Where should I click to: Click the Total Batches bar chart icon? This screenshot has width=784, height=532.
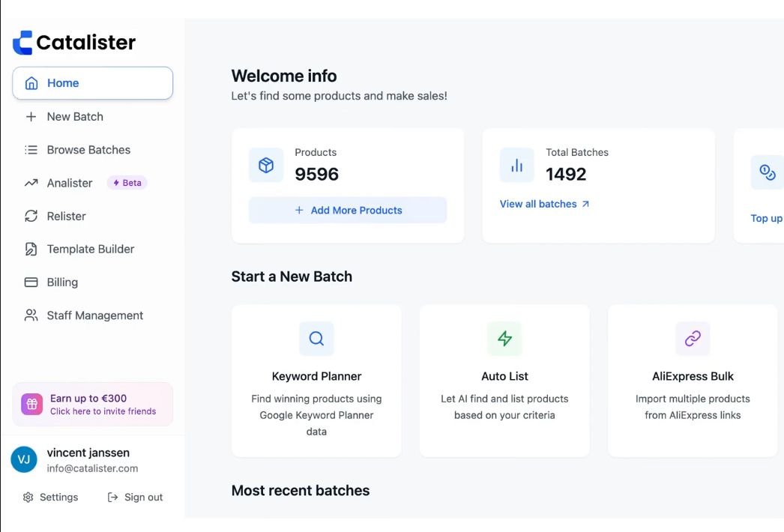pyautogui.click(x=517, y=166)
